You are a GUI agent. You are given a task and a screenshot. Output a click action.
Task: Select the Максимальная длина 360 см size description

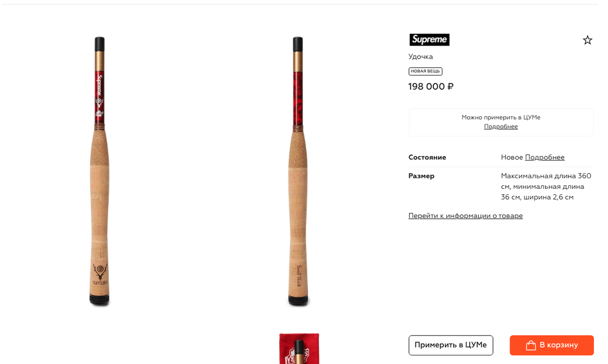pyautogui.click(x=546, y=187)
